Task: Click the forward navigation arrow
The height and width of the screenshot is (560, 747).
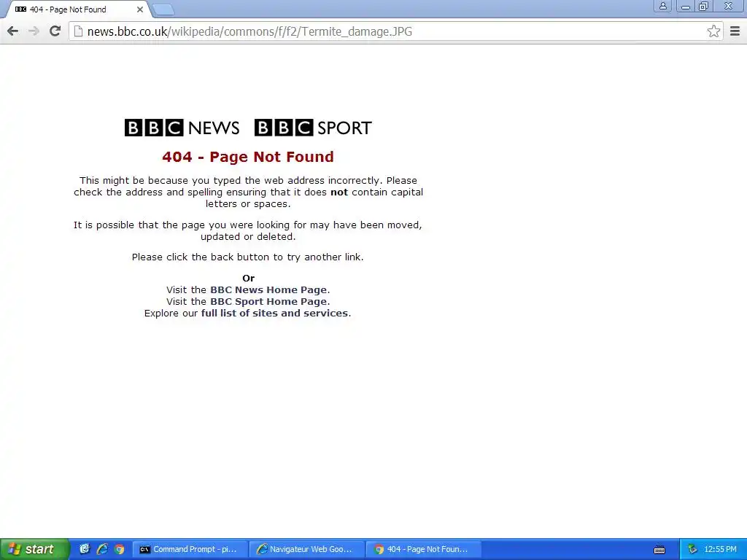Action: (x=34, y=31)
